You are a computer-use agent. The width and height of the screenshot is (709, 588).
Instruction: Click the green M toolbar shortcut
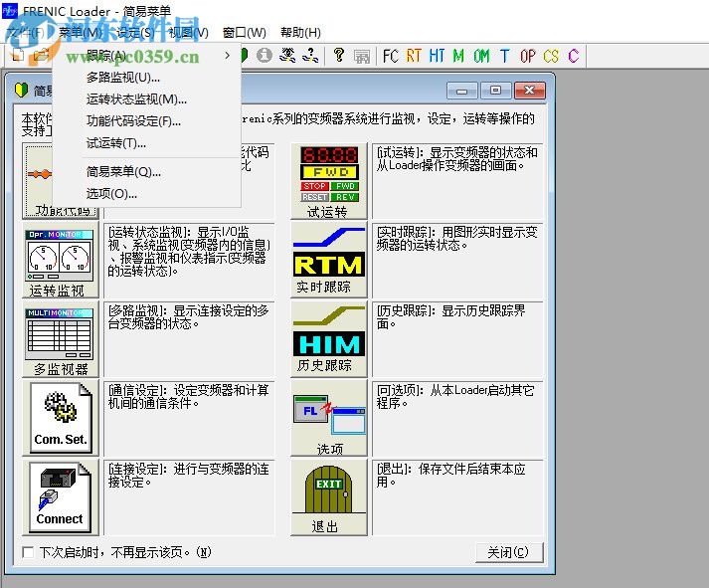point(458,56)
